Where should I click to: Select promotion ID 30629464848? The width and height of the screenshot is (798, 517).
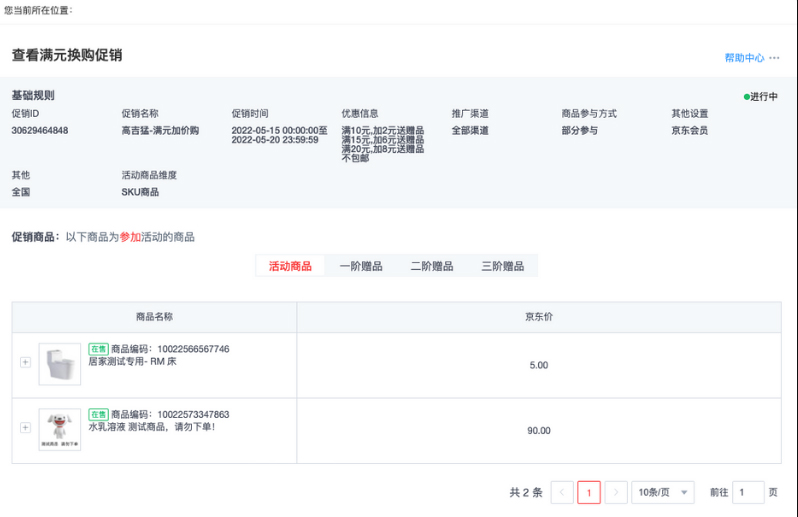pyautogui.click(x=40, y=130)
